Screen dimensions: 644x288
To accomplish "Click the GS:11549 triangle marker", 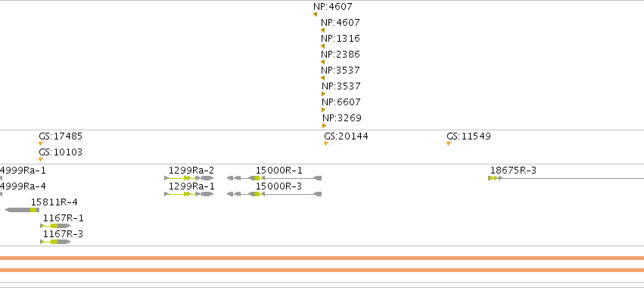I will tap(449, 144).
